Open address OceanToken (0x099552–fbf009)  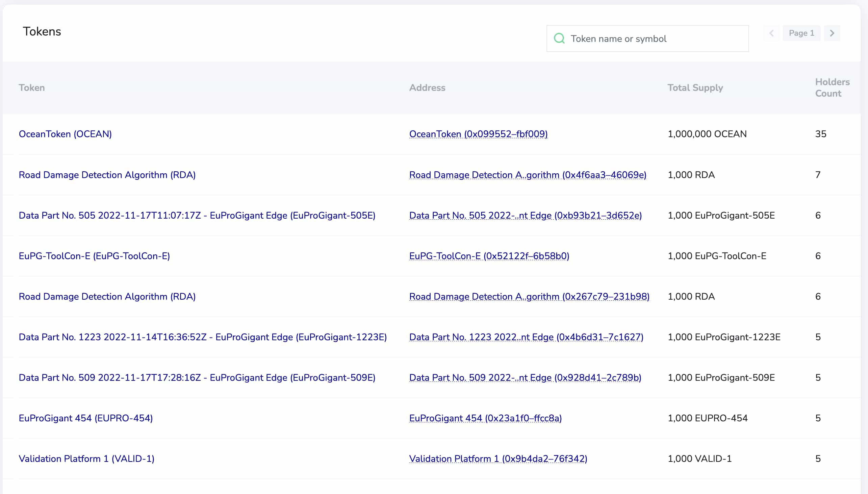click(479, 134)
